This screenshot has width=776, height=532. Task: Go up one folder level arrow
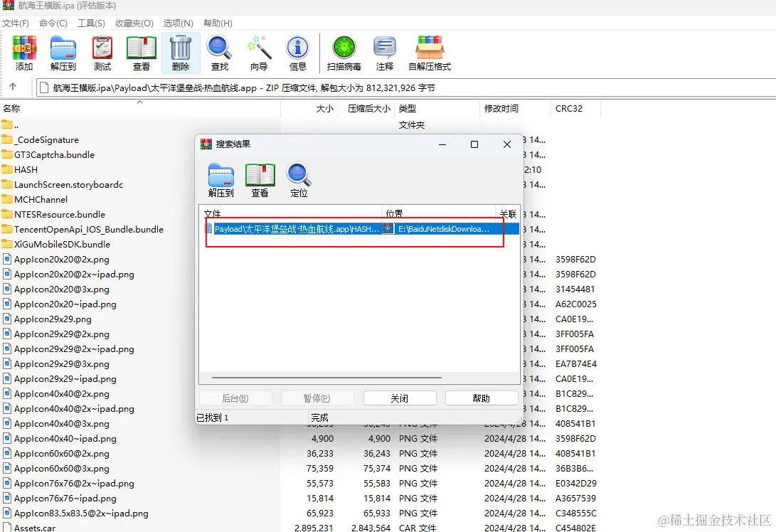coord(13,87)
